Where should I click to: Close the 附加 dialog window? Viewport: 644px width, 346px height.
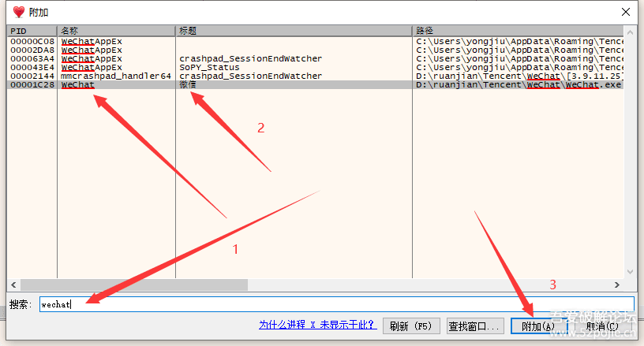(626, 12)
